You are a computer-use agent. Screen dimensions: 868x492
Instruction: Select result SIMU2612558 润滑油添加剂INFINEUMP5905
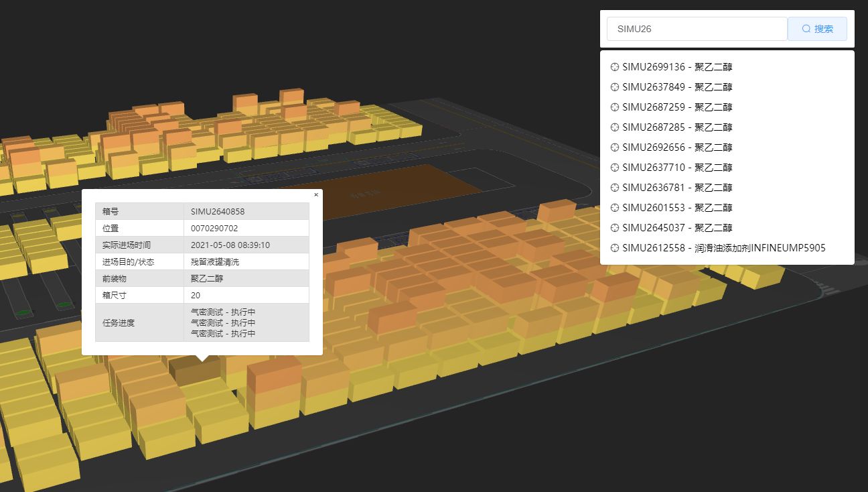tap(727, 248)
